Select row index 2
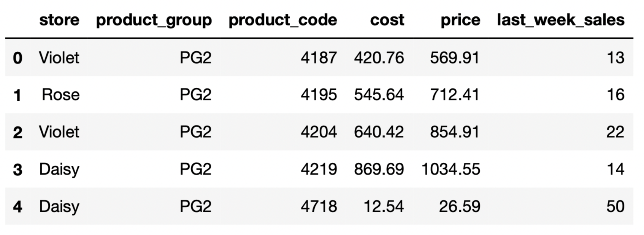 point(17,132)
